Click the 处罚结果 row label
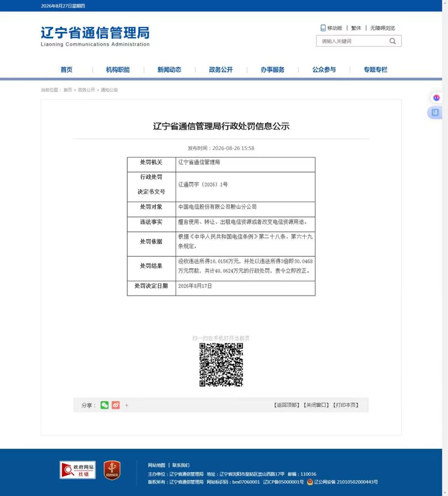 [151, 266]
